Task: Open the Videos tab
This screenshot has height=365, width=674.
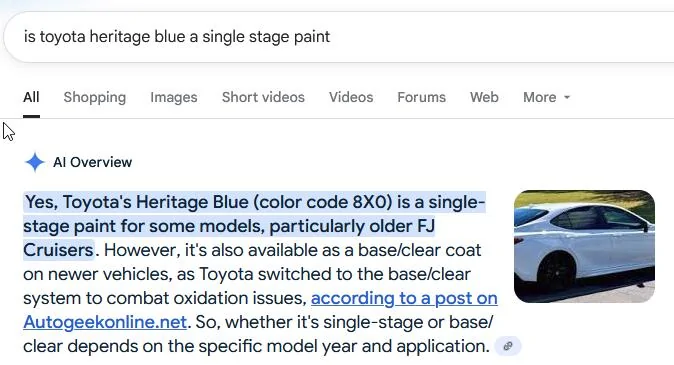Action: [351, 97]
